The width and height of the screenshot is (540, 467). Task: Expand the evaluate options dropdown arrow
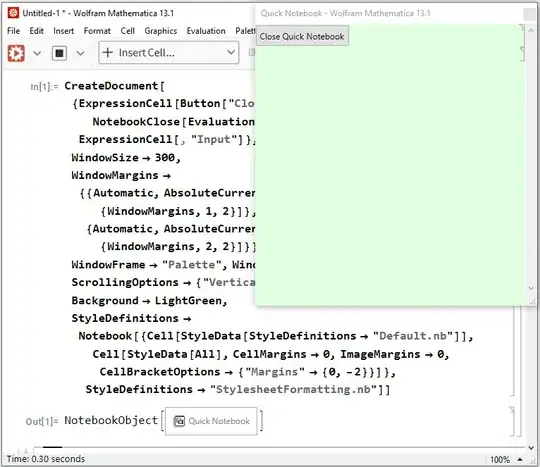coord(37,53)
